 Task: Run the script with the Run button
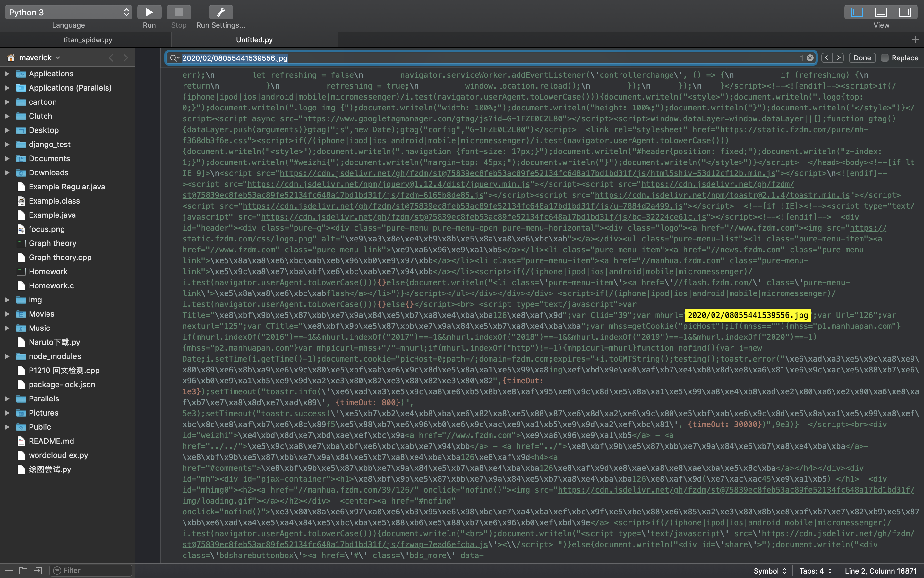click(x=149, y=12)
